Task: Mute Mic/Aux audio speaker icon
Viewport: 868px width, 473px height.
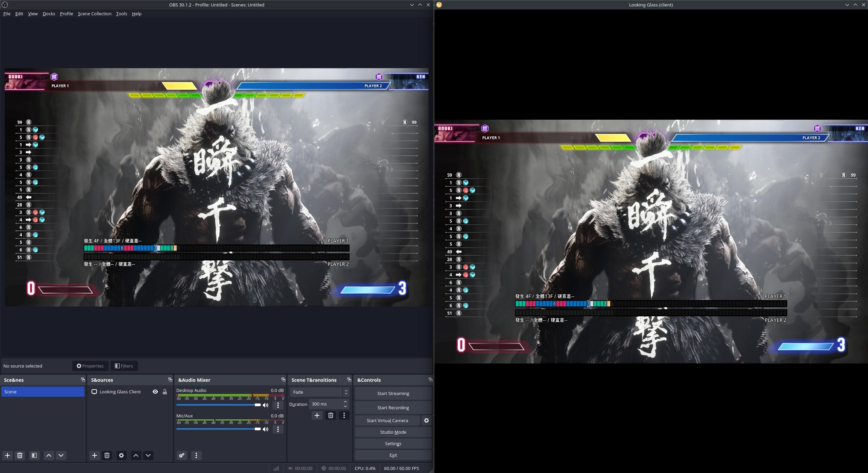Action: pos(265,429)
